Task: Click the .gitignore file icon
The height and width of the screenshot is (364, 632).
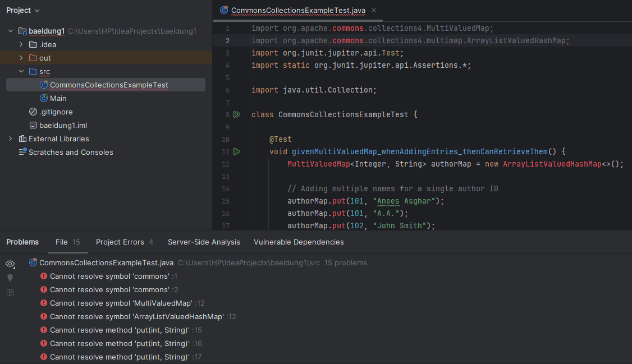Action: (33, 112)
